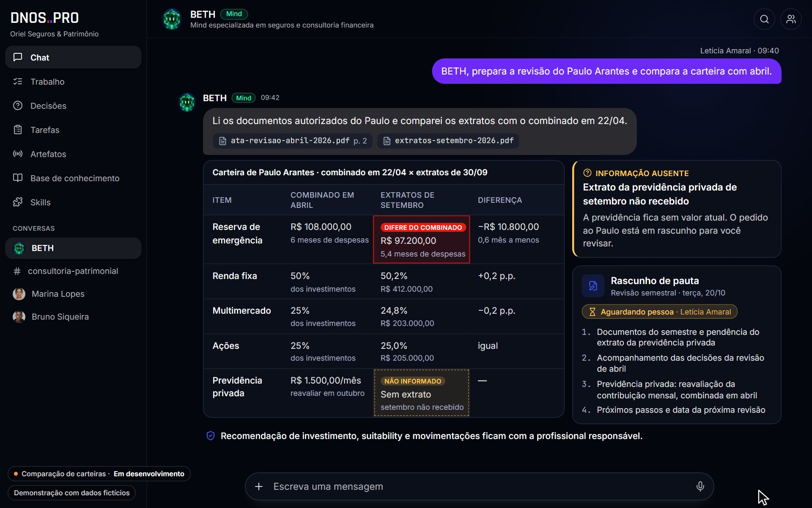Open the extratos-setembro-2026.pdf attachment
812x508 pixels.
[448, 141]
